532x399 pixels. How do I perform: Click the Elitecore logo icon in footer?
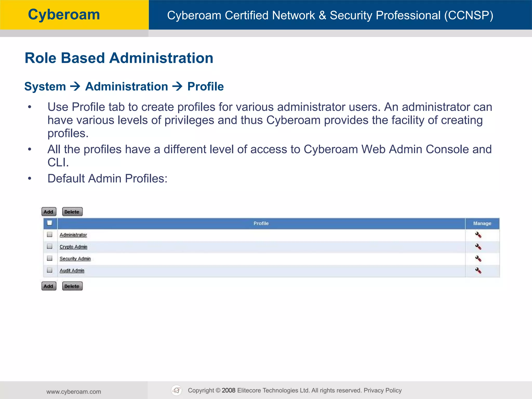click(177, 390)
